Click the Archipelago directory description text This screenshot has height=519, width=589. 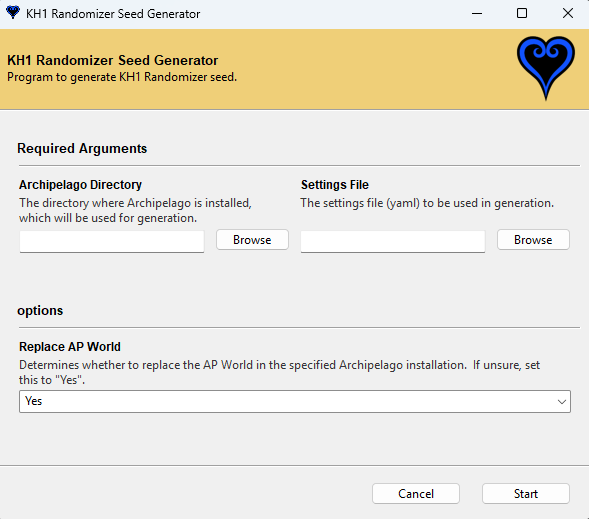click(x=135, y=210)
